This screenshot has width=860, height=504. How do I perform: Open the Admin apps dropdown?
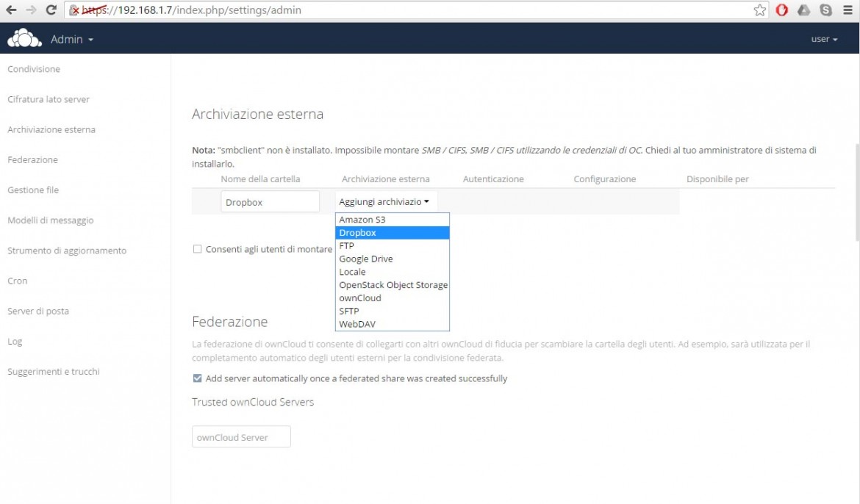pos(72,40)
